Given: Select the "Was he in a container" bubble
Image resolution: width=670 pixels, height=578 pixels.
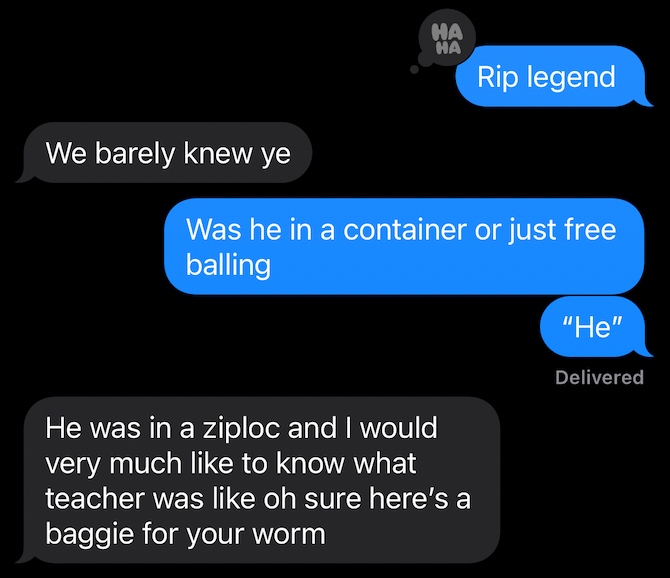Looking at the screenshot, I should (x=404, y=246).
